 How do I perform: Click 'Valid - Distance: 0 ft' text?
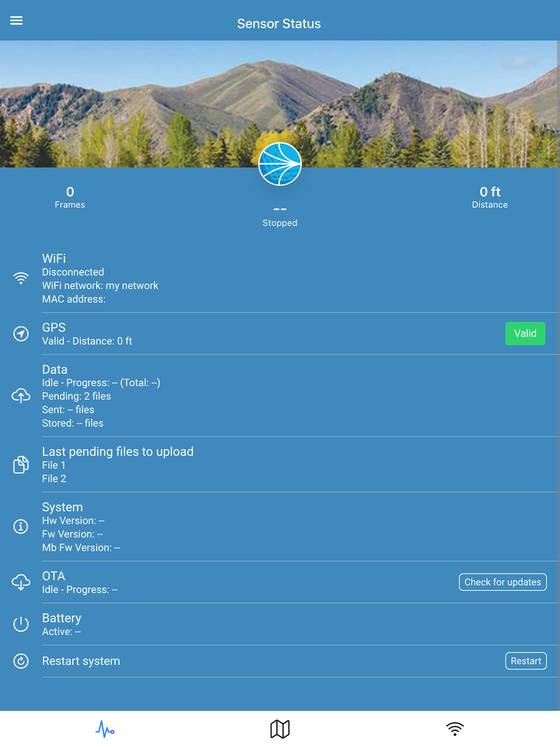coord(87,341)
